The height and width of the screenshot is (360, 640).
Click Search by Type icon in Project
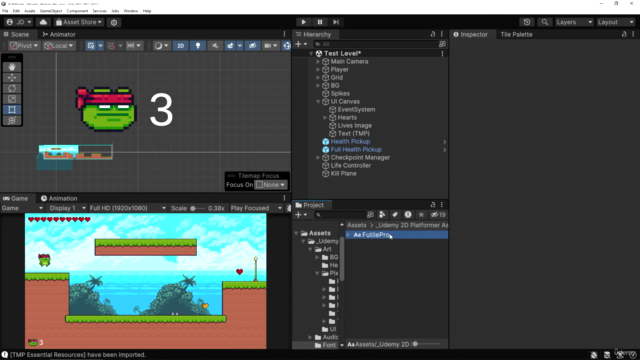[x=382, y=215]
